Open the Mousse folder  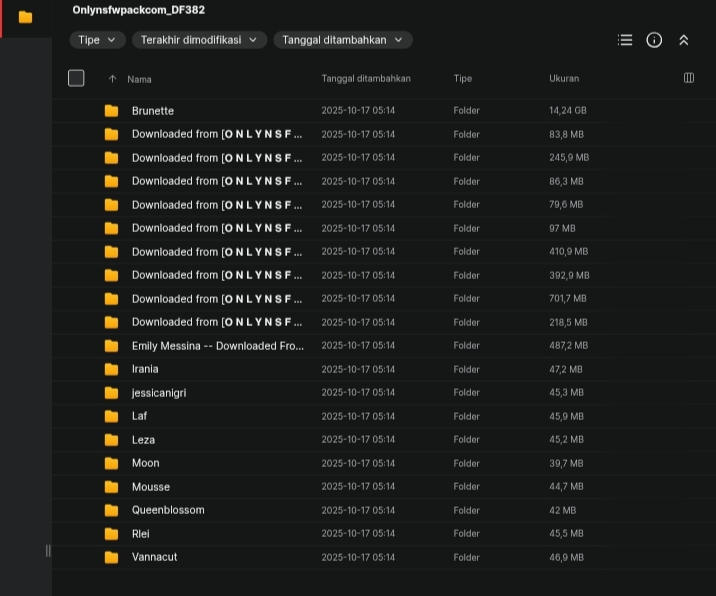151,487
